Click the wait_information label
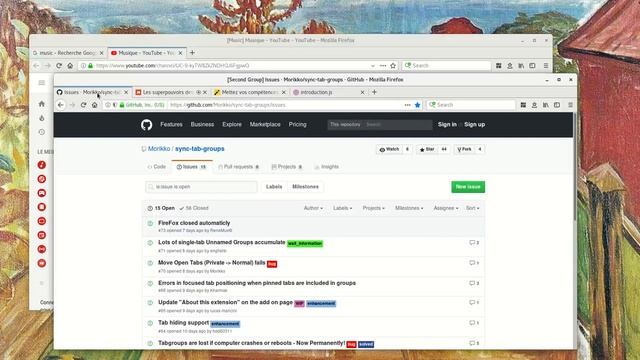640x360 pixels. pos(305,243)
